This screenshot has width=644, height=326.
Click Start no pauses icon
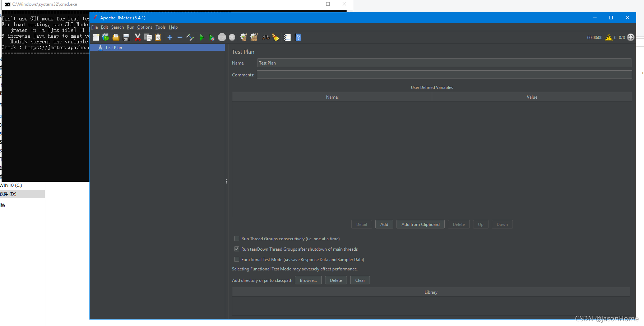(212, 37)
